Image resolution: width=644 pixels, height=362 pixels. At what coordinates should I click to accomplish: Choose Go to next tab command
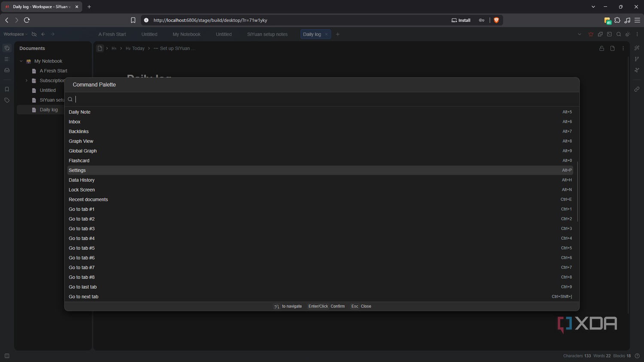320,297
